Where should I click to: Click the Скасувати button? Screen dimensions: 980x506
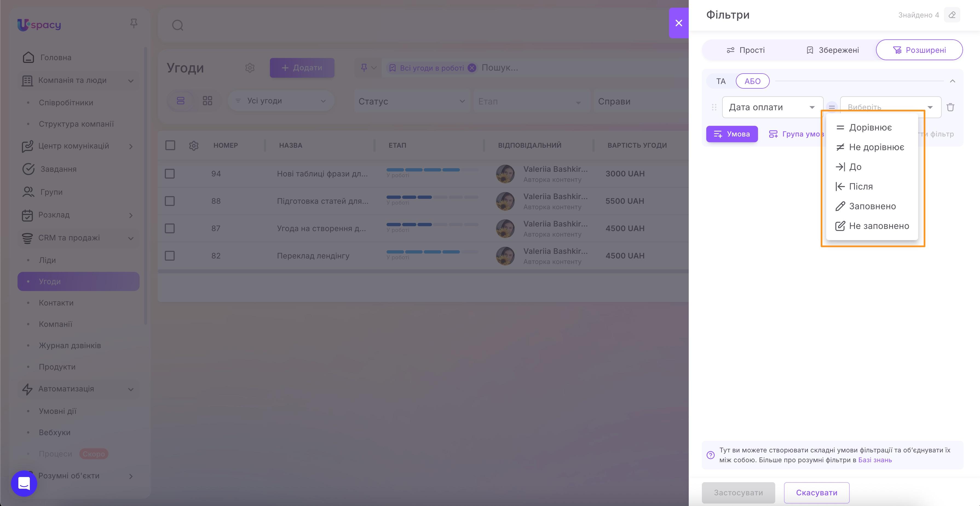click(816, 492)
